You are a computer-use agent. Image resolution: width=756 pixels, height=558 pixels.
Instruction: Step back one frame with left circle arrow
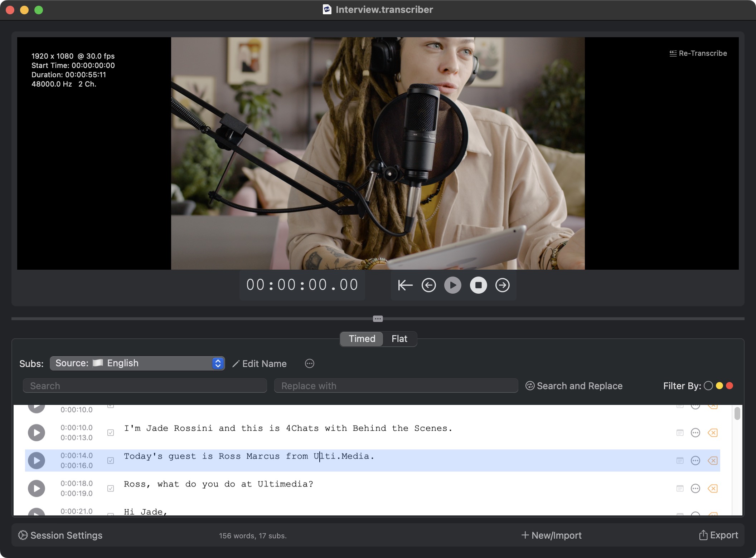point(428,285)
